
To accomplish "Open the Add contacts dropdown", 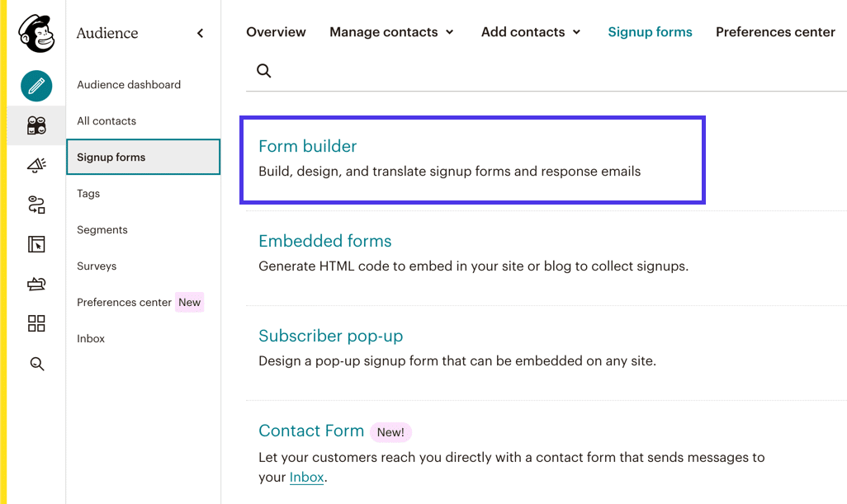I will click(x=530, y=32).
